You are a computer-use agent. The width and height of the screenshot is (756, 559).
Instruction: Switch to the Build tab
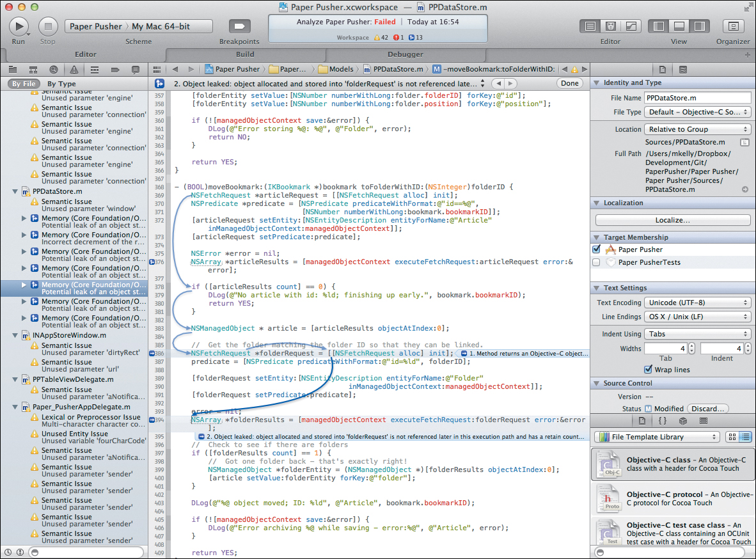[245, 54]
